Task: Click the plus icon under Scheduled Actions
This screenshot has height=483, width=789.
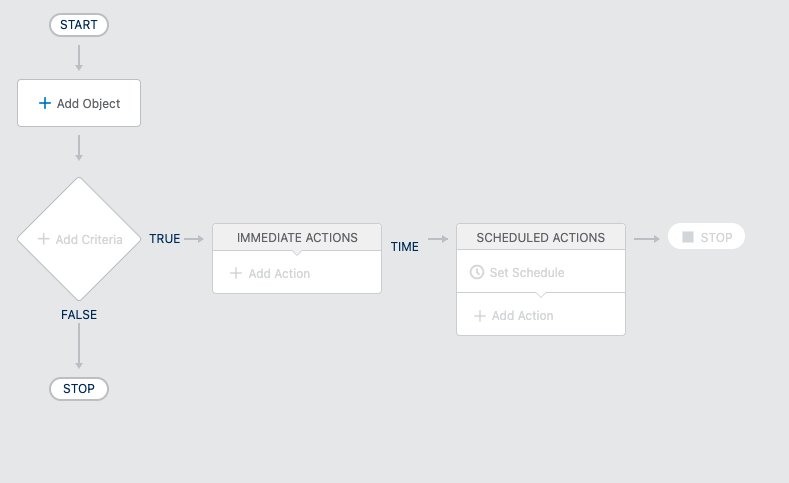Action: (480, 315)
